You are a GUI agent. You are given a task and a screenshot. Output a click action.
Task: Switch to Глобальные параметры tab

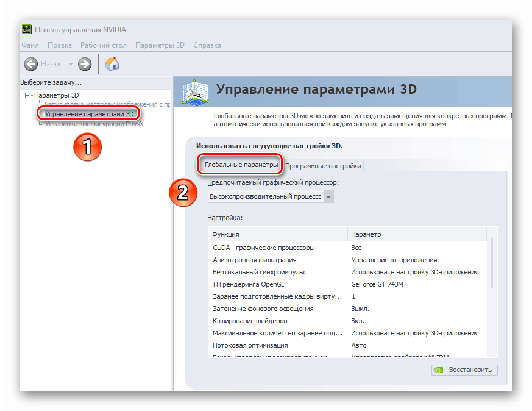[241, 165]
